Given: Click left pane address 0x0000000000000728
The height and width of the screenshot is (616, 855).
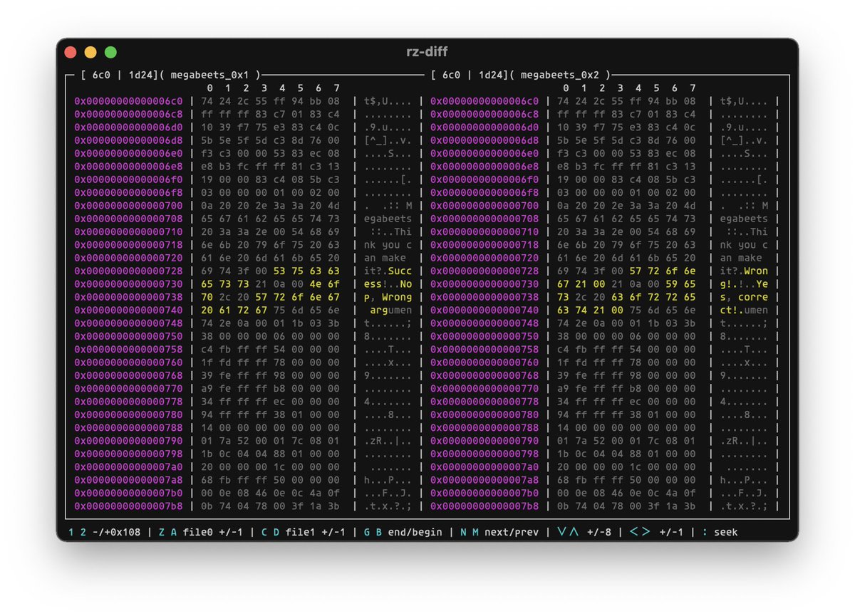Looking at the screenshot, I should 128,271.
